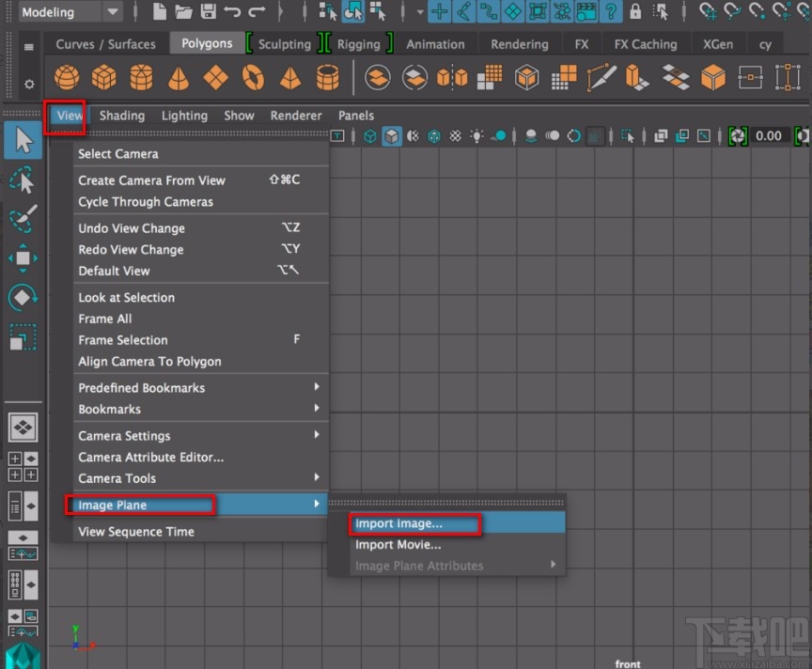
Task: Click the Mirror geometry shelf icon
Action: pos(452,78)
